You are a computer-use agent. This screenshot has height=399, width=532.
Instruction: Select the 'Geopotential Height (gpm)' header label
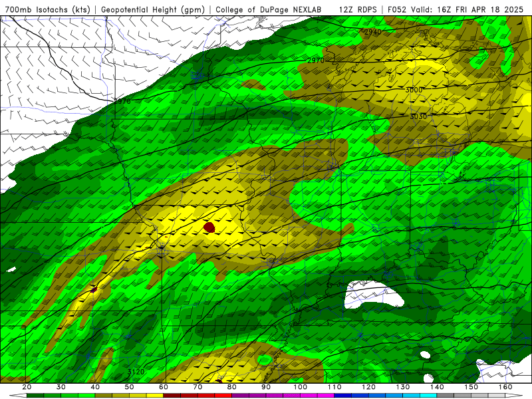[153, 10]
